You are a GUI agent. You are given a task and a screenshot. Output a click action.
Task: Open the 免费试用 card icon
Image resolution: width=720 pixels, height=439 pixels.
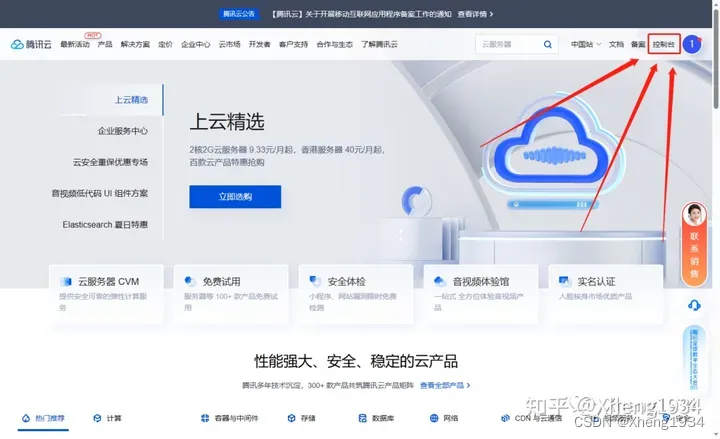(x=190, y=281)
